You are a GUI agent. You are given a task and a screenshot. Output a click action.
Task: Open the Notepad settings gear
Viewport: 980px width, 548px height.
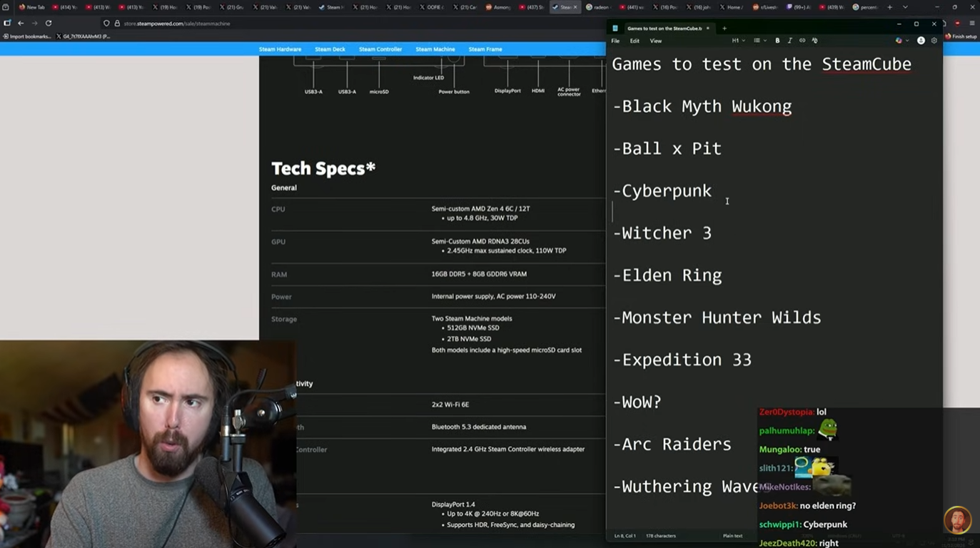(x=934, y=41)
